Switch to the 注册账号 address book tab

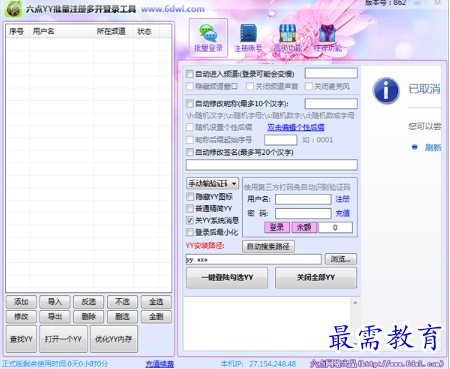[248, 38]
